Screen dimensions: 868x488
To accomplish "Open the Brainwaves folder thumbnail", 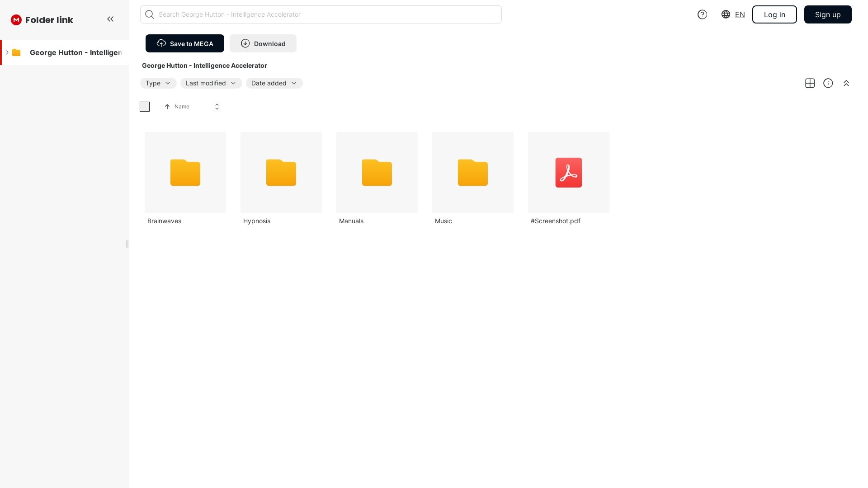I will tap(185, 173).
